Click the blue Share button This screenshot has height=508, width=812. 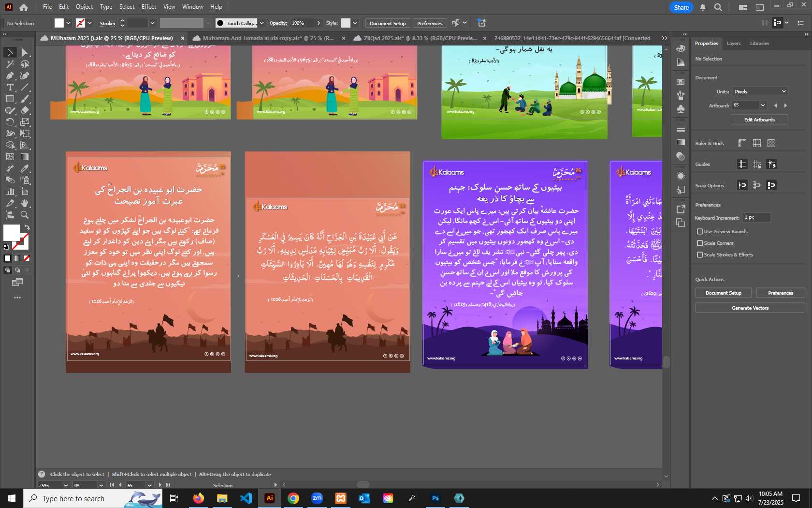681,7
